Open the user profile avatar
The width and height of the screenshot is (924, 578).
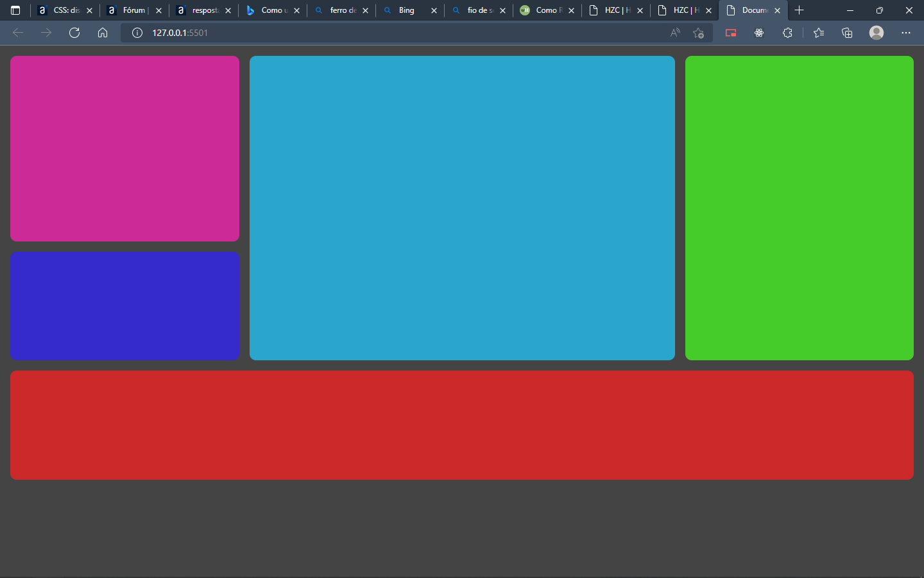877,33
